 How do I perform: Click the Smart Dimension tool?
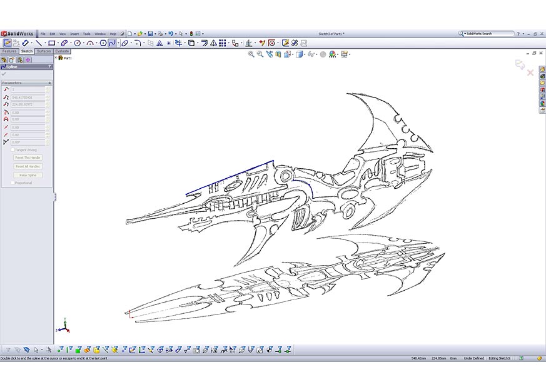pos(25,43)
